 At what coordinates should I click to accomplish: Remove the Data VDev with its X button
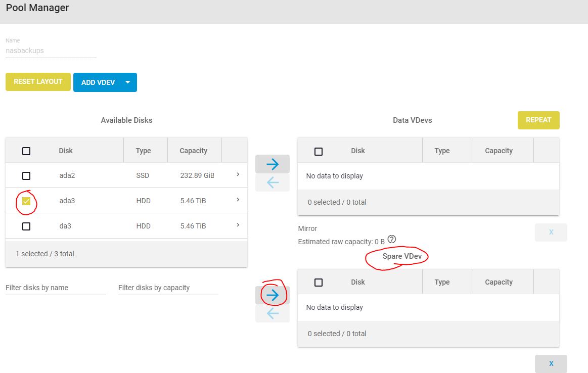(551, 232)
